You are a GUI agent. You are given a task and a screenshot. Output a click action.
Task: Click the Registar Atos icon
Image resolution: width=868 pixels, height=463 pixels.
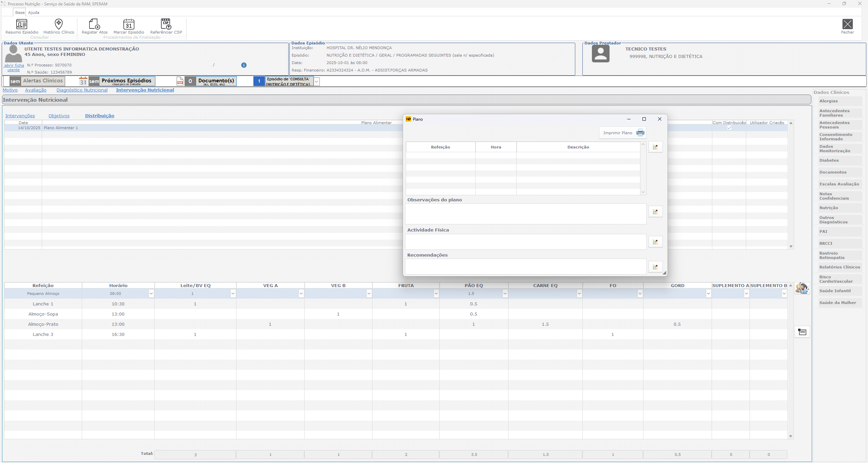(x=94, y=24)
